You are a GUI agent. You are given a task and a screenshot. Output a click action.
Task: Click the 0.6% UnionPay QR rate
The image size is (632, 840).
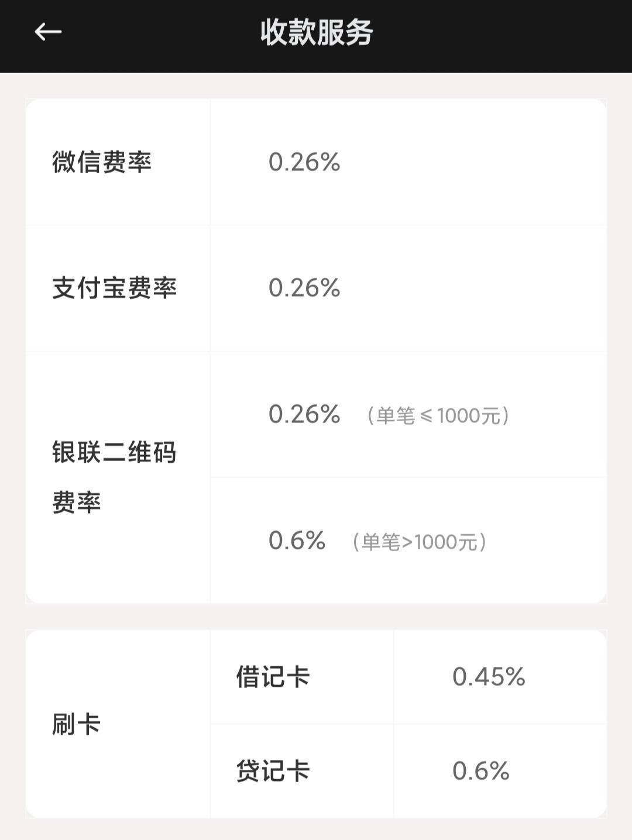click(297, 541)
